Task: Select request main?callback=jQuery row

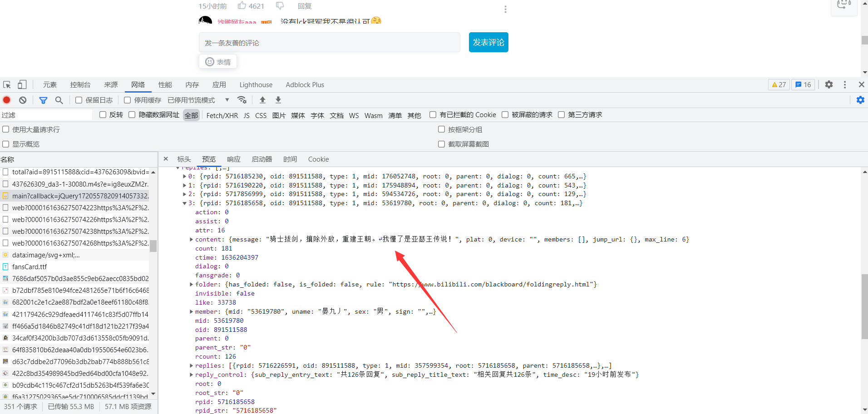Action: (x=74, y=196)
